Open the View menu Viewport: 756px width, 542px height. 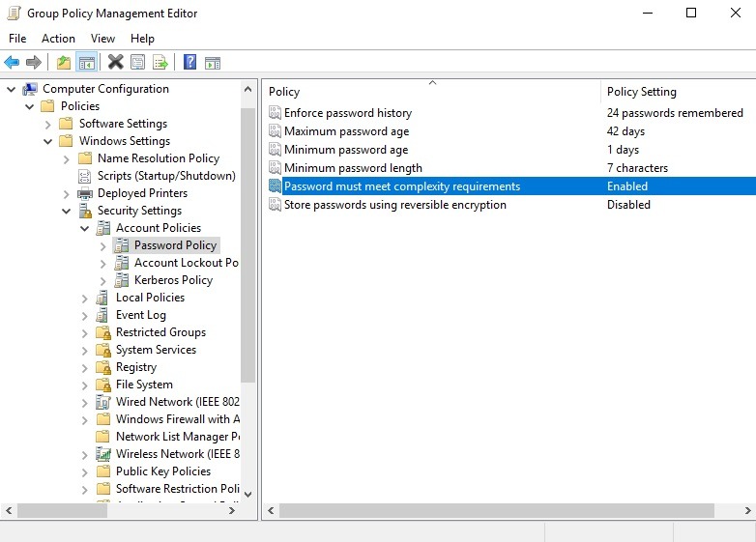(x=102, y=39)
